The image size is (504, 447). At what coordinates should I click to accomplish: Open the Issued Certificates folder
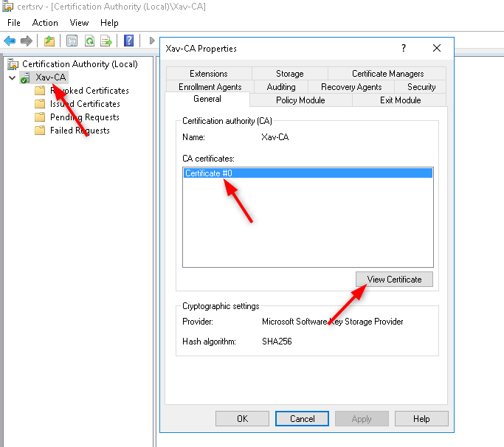pyautogui.click(x=84, y=104)
